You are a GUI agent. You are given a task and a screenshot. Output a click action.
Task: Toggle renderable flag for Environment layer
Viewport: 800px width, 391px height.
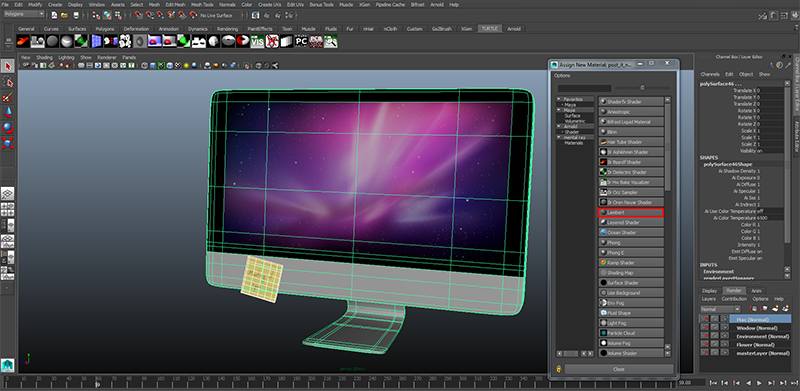tap(705, 336)
